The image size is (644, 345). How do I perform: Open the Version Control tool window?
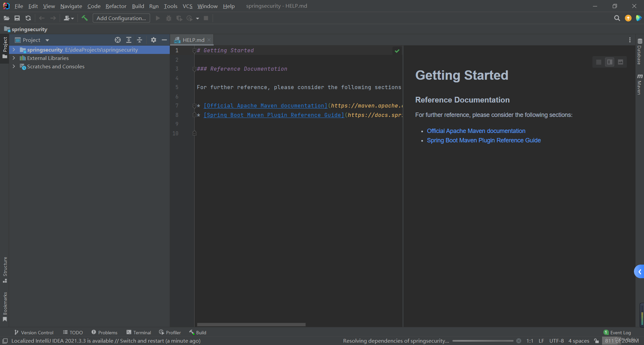click(34, 333)
